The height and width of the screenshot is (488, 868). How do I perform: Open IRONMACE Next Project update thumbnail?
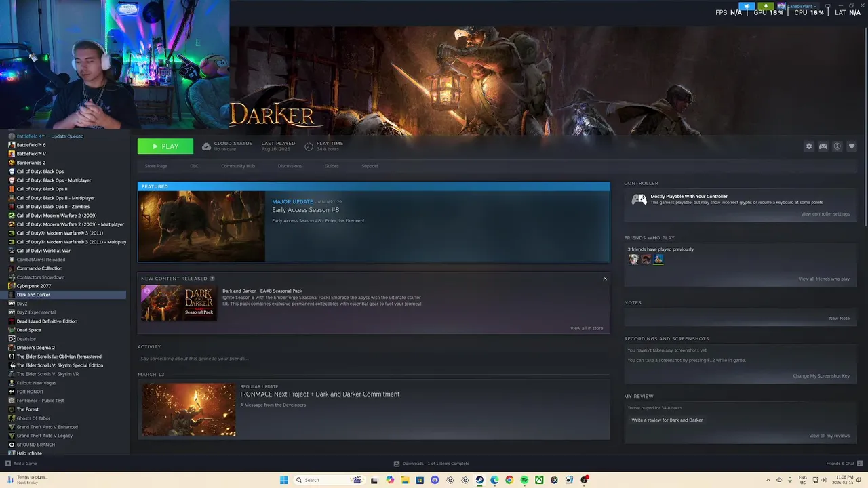pos(189,410)
